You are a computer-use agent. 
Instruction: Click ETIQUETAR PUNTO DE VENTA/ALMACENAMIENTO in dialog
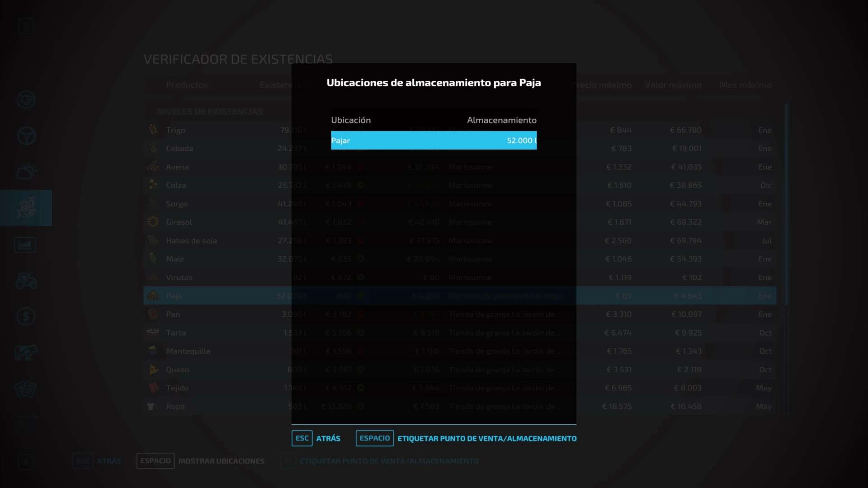pos(486,438)
